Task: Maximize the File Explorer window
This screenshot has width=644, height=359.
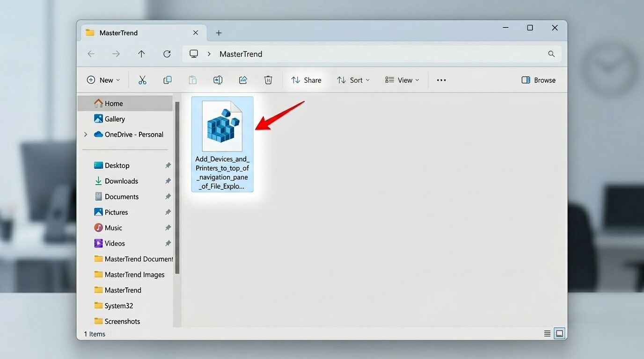Action: pos(530,28)
